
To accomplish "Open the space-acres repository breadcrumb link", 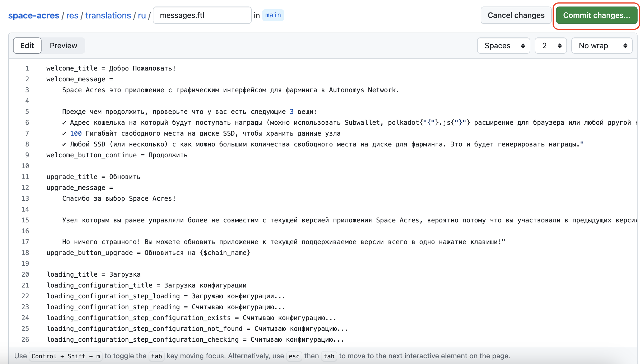I will coord(34,15).
